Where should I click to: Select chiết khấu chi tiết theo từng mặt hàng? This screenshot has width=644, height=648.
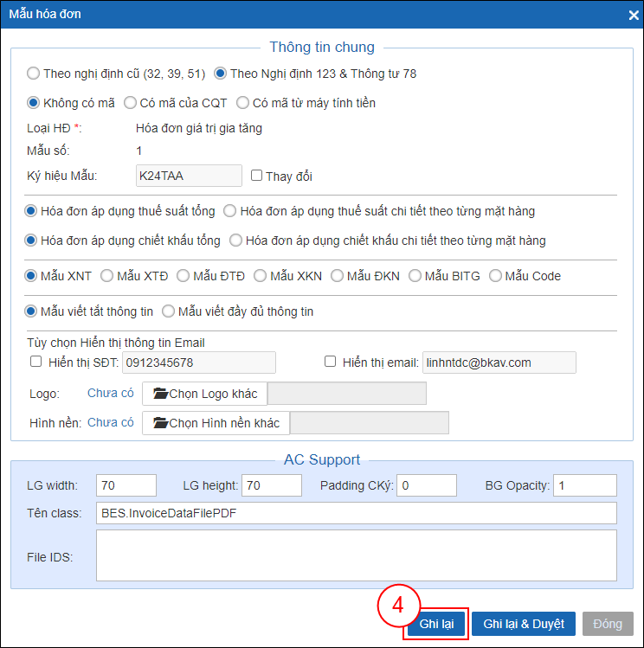point(235,241)
